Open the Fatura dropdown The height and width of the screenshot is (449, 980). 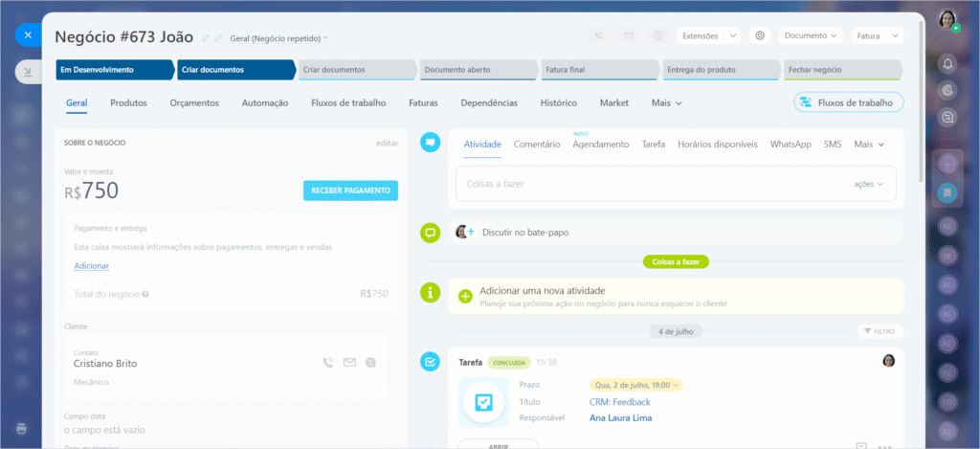click(879, 35)
